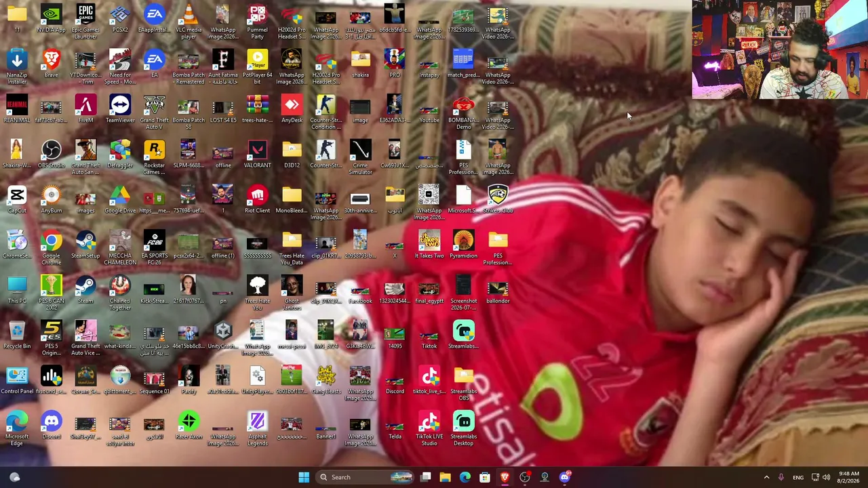
Task: Select the AnyDesk desktop shortcut
Action: tap(292, 109)
